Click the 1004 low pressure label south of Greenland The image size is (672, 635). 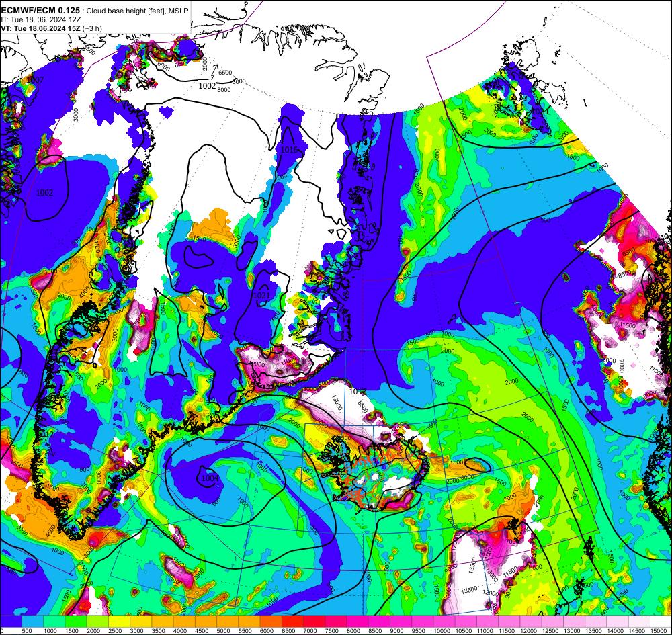[x=210, y=478]
